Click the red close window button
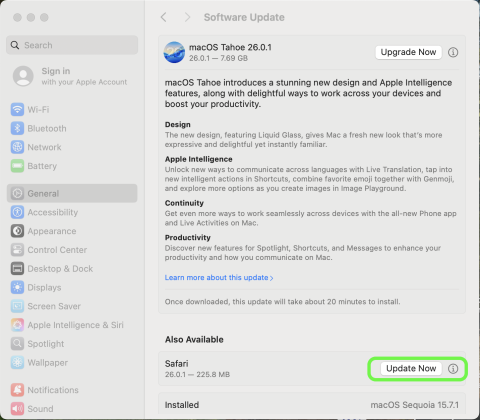 click(17, 17)
